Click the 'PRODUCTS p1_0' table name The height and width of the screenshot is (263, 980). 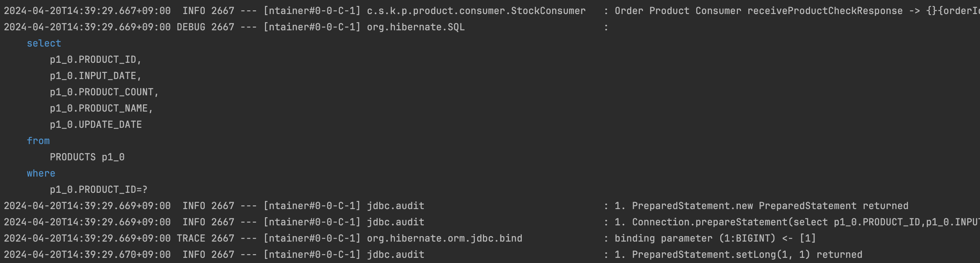[x=87, y=157]
